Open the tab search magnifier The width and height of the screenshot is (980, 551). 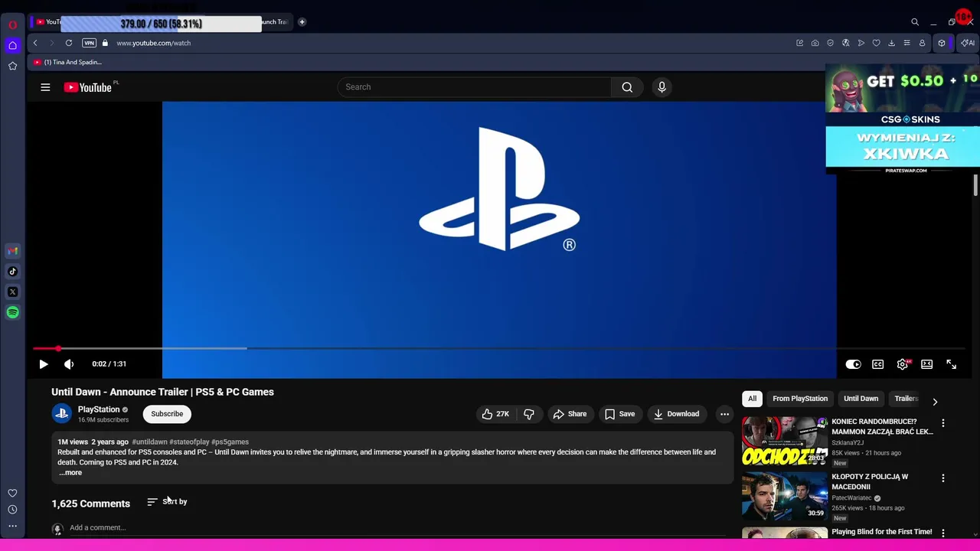click(x=915, y=22)
